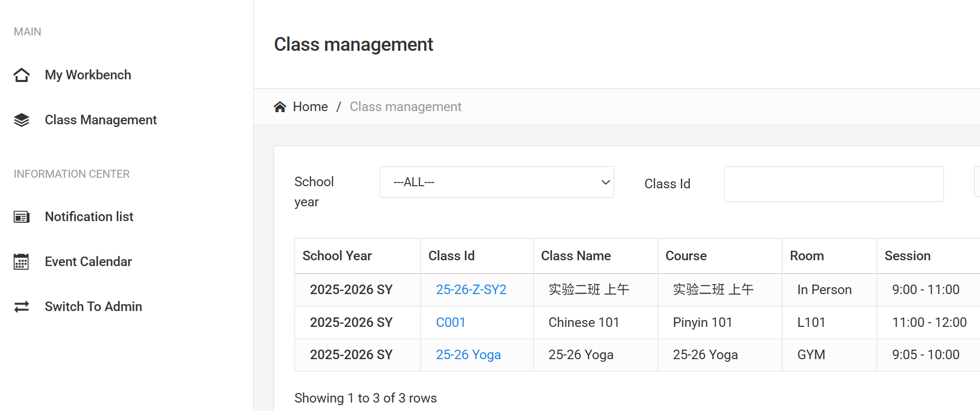
Task: Select Switch To Admin menu entry
Action: [93, 307]
